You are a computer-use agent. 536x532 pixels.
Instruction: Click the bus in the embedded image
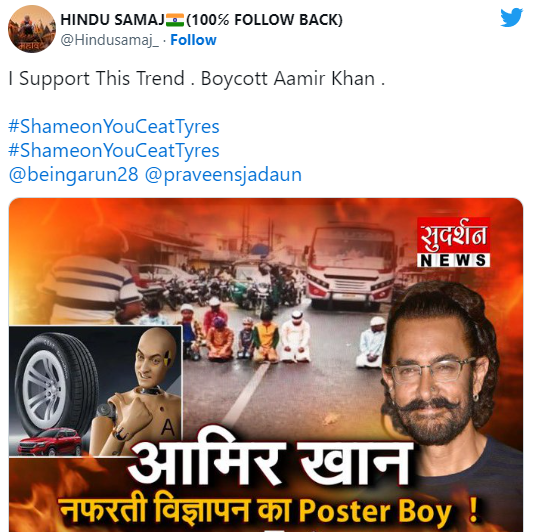(351, 264)
